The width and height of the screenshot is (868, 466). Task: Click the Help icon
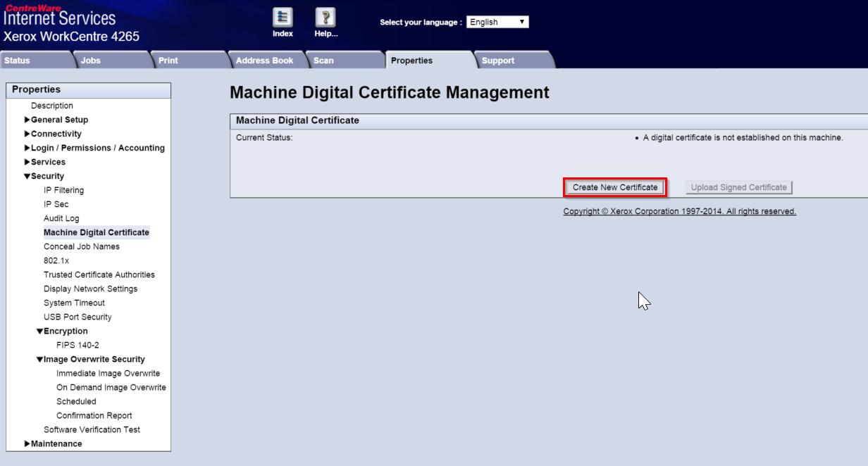click(x=325, y=18)
